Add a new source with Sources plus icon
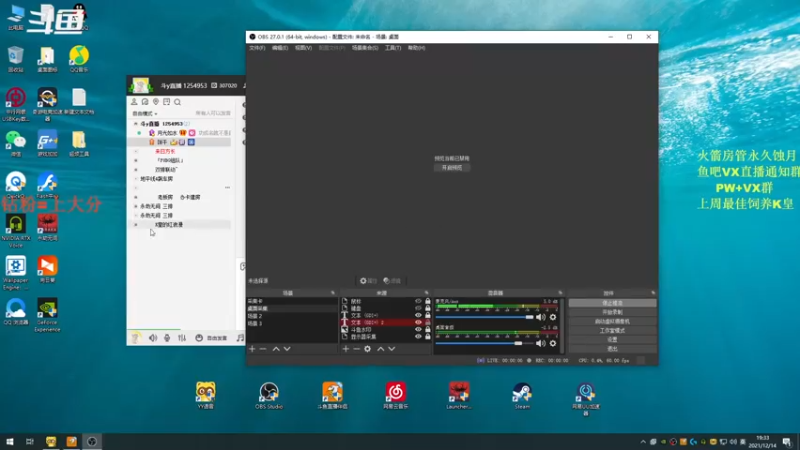This screenshot has width=800, height=450. [346, 349]
